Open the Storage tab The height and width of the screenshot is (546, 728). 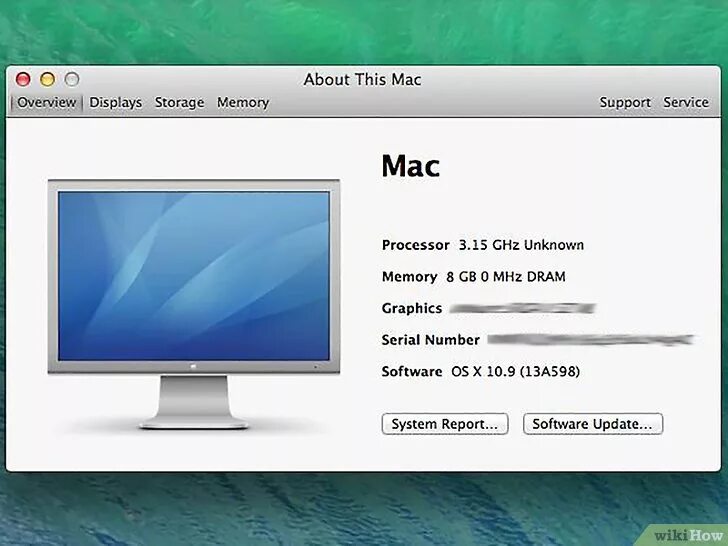point(179,103)
